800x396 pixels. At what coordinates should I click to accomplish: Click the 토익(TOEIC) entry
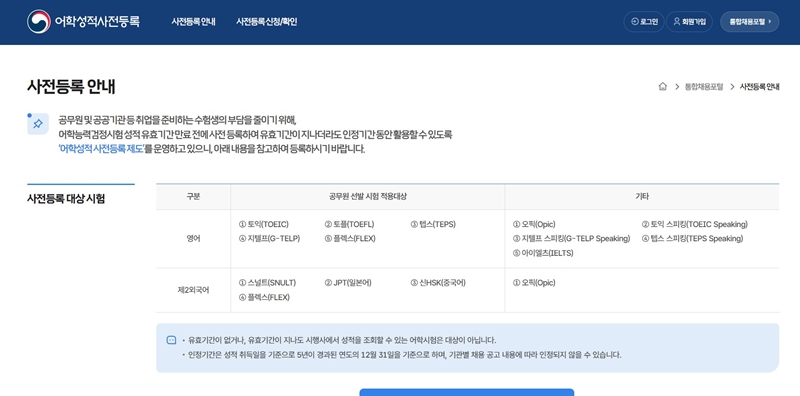[x=264, y=224]
